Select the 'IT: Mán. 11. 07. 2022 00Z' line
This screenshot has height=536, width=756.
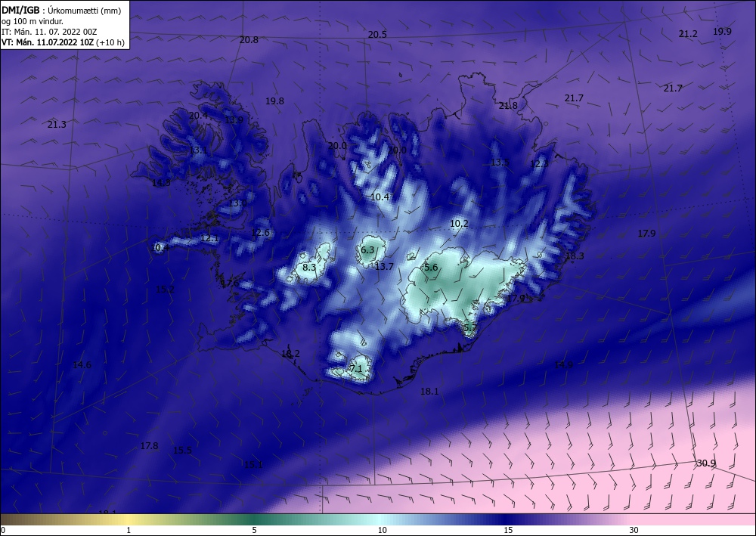(x=49, y=32)
